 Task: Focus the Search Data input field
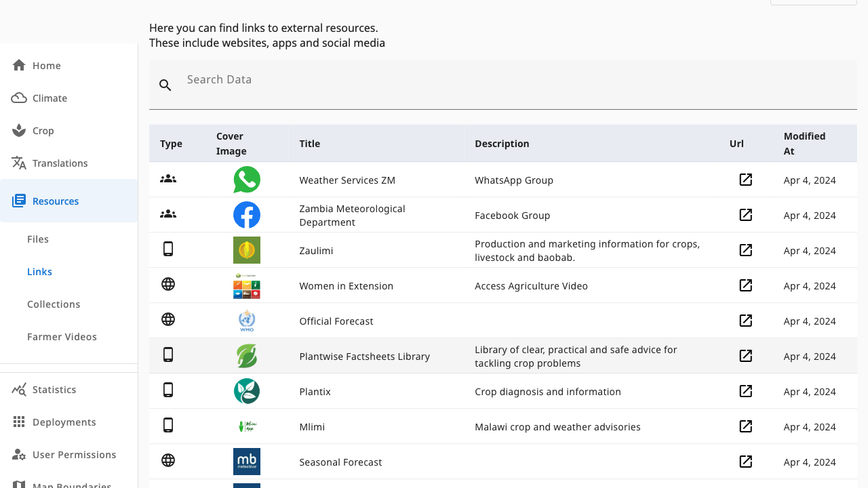[503, 85]
